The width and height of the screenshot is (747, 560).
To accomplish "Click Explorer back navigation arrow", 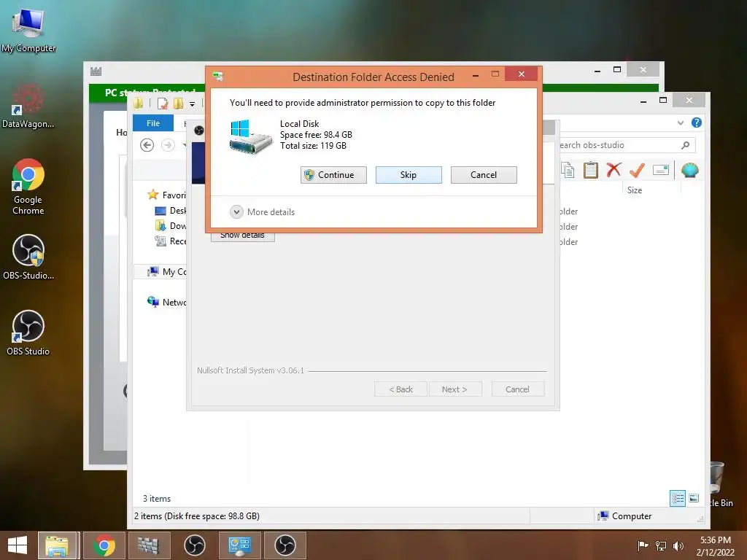I will point(147,145).
